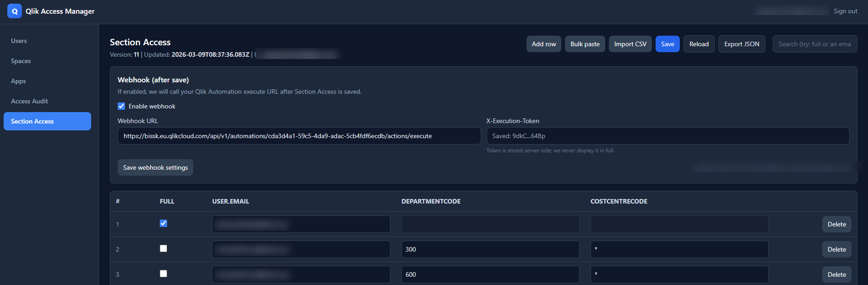The width and height of the screenshot is (868, 285).
Task: Click into the Webhook URL field
Action: pyautogui.click(x=299, y=136)
